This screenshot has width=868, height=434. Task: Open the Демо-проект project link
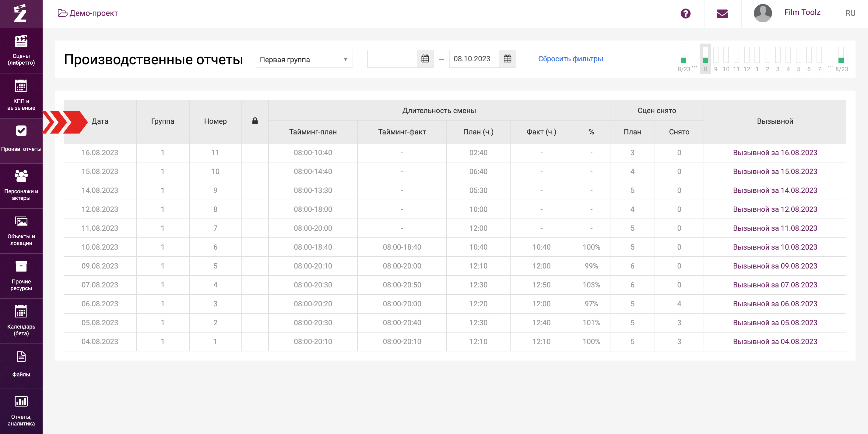pos(88,13)
